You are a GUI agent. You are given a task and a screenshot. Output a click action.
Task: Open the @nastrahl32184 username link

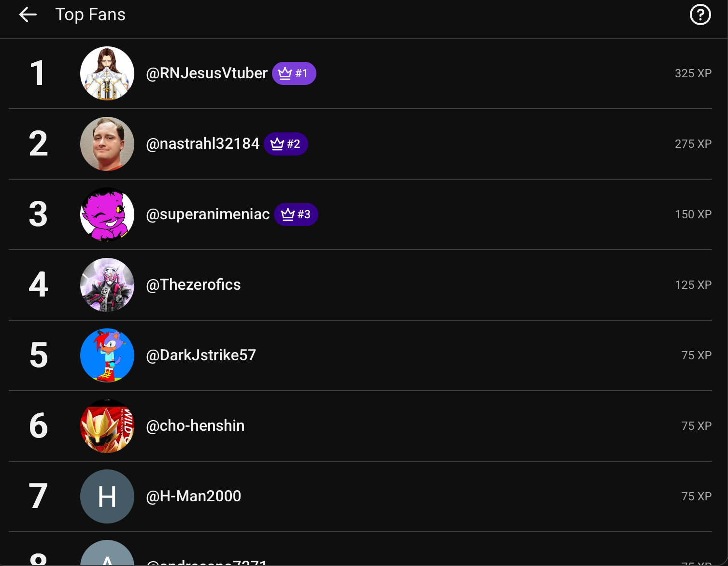(203, 144)
